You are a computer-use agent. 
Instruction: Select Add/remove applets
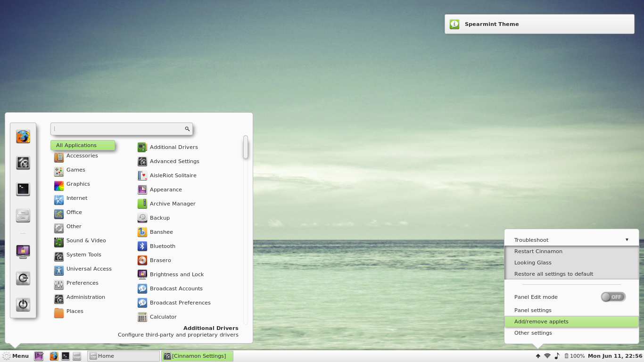pyautogui.click(x=571, y=321)
